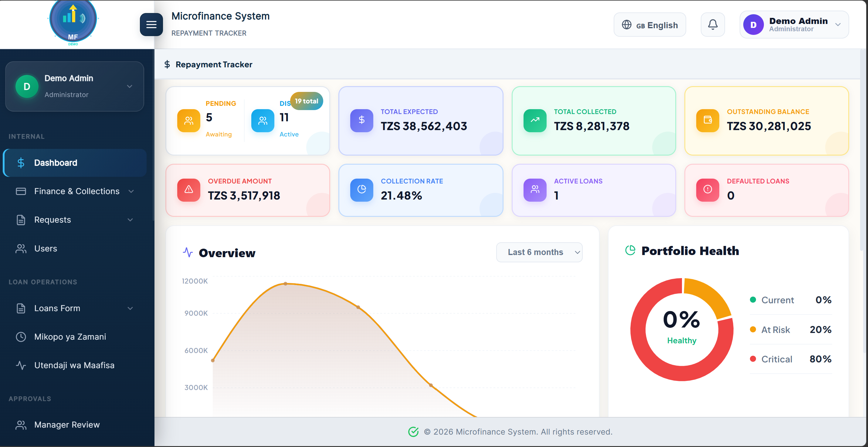Click the Overdue Amount warning icon
Screen dimensions: 868x447
(189, 190)
